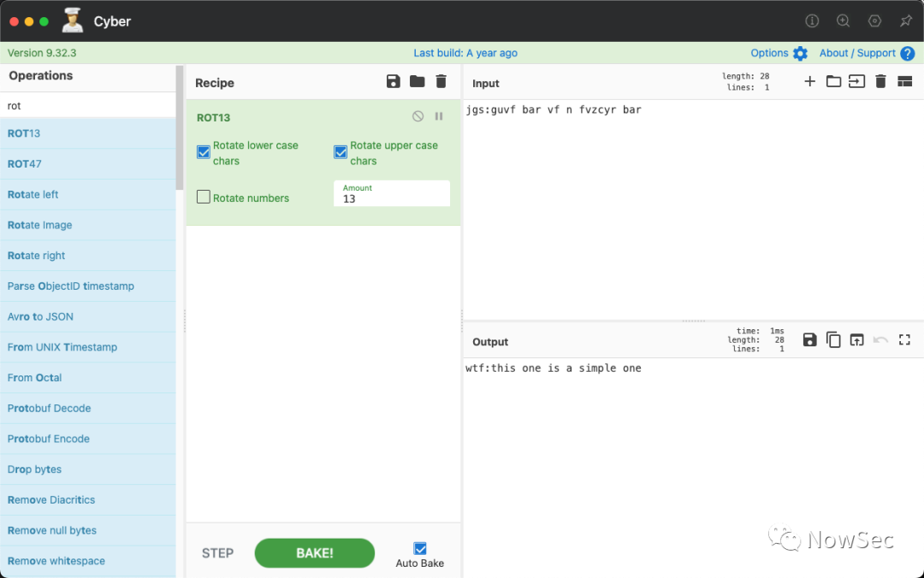This screenshot has width=924, height=578.
Task: Open file as input icon
Action: tap(856, 81)
